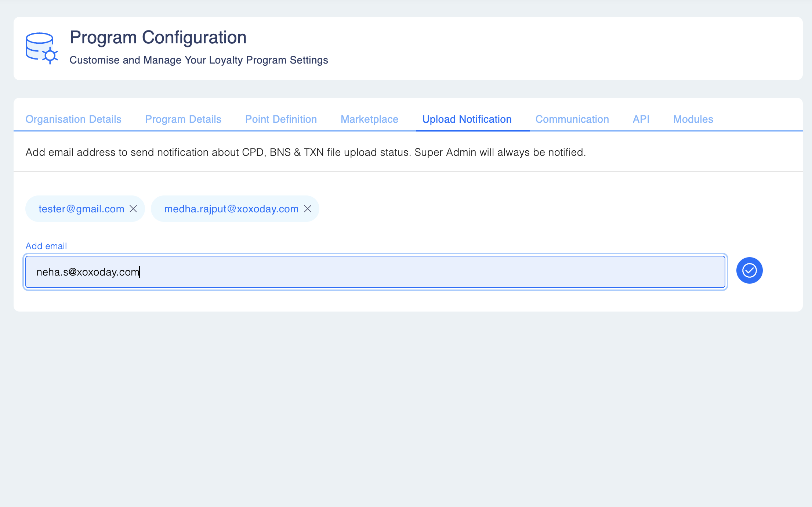Open the Marketplace tab
The width and height of the screenshot is (812, 507).
(x=369, y=119)
